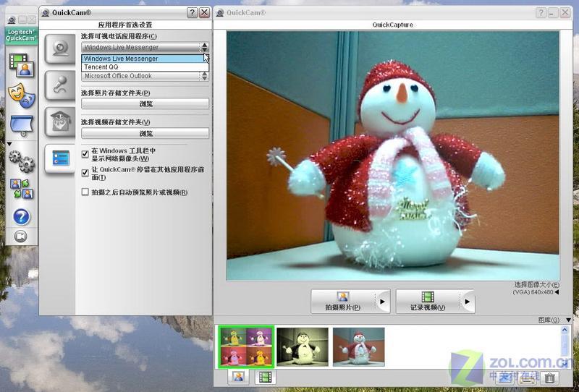Open video effects masks icon
This screenshot has height=392, width=579.
(x=22, y=96)
